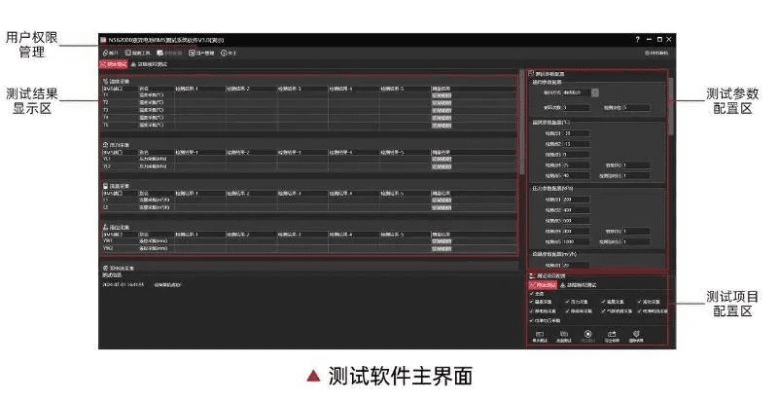
Task: Click the test item config header icon
Action: [x=532, y=275]
